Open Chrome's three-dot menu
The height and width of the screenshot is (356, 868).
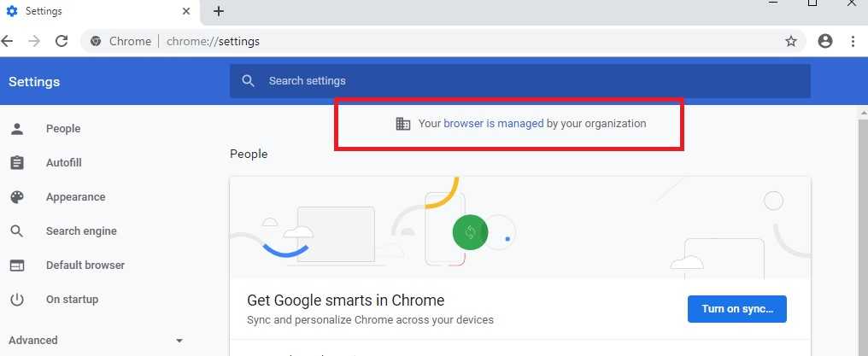[x=853, y=41]
